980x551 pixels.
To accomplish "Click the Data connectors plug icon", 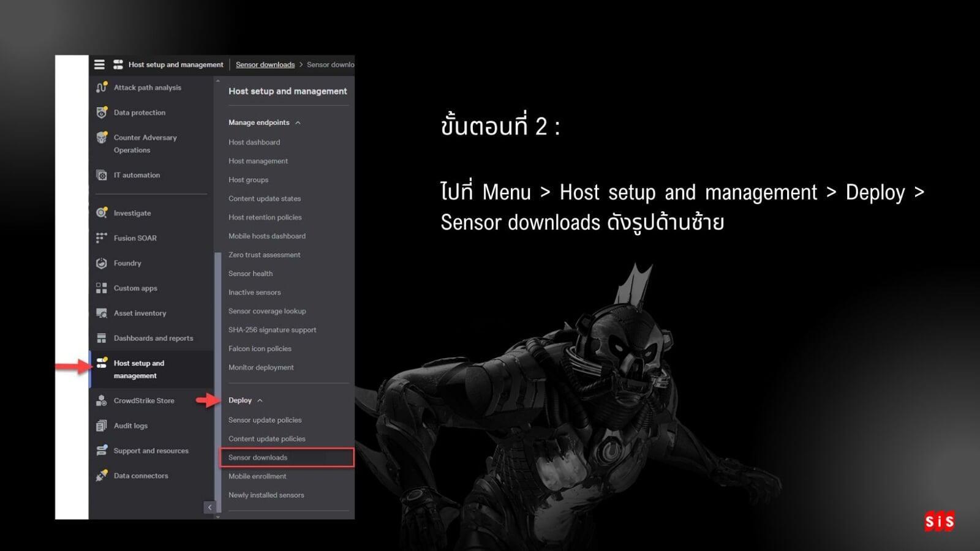I will [x=102, y=476].
